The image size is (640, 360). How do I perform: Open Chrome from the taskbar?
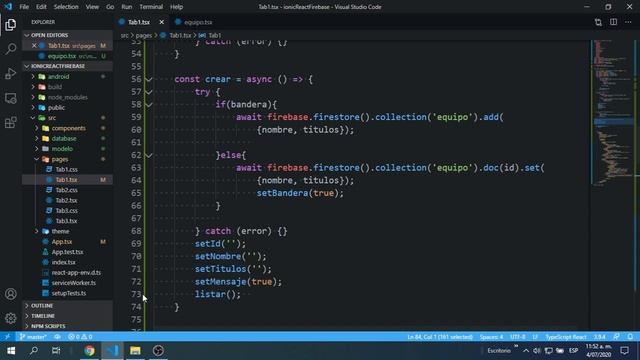coord(89,351)
